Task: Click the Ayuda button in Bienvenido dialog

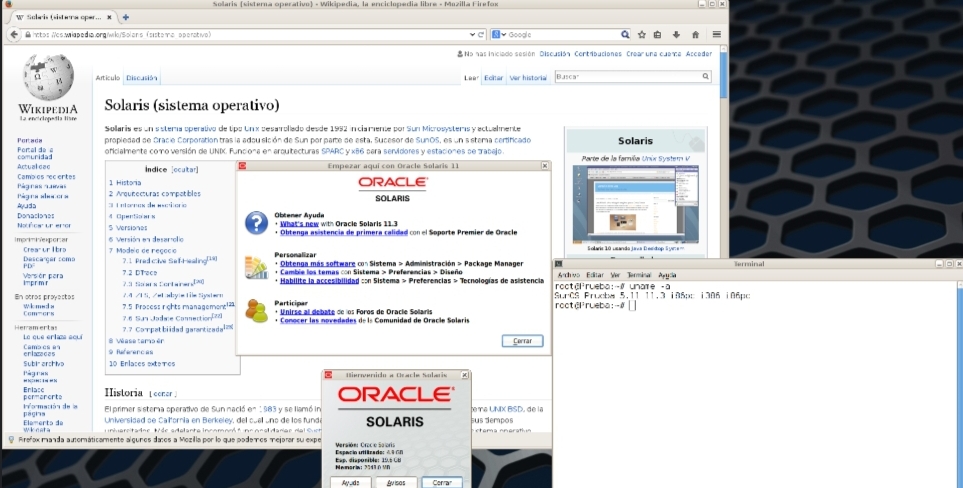Action: coord(350,482)
